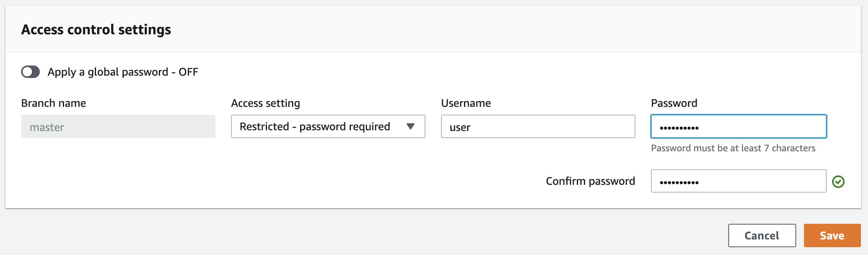Click the 'Password' column label
This screenshot has height=255, width=868.
coord(674,103)
